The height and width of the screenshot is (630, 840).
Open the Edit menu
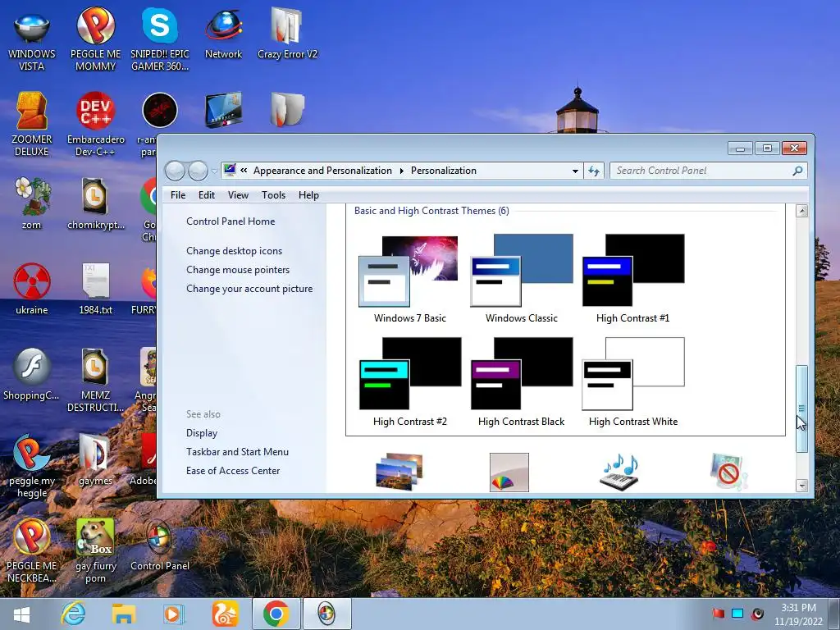pos(206,195)
